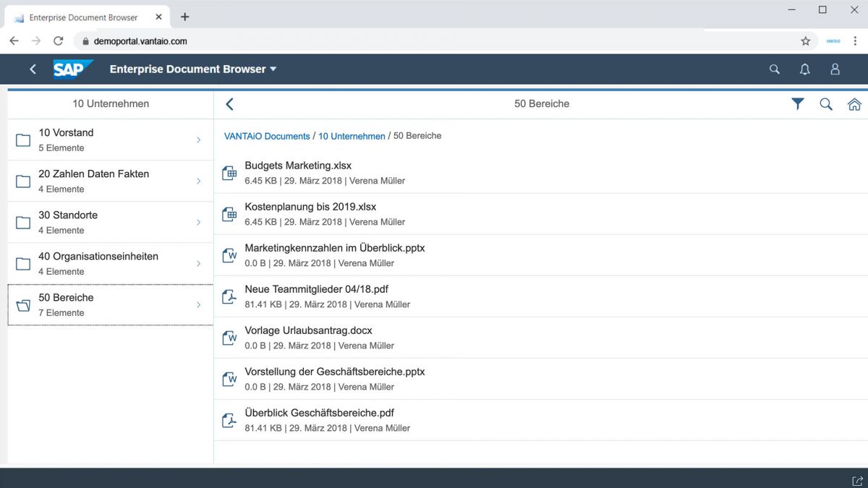This screenshot has width=868, height=488.
Task: Click the Vorstellung der Geschäftsbereiche.pptx file icon
Action: point(229,379)
